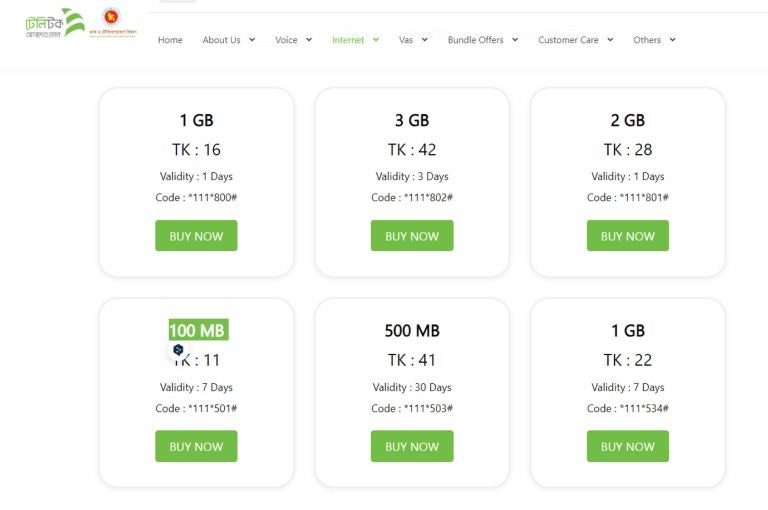Click Validity : 7 Days in 100 MB card
The width and height of the screenshot is (768, 510).
point(196,387)
